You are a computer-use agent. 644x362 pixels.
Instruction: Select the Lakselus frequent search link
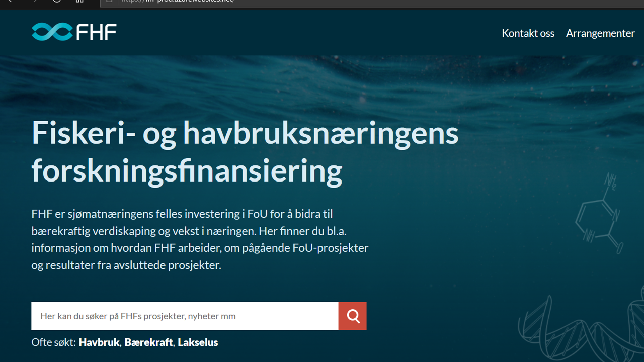pyautogui.click(x=198, y=342)
